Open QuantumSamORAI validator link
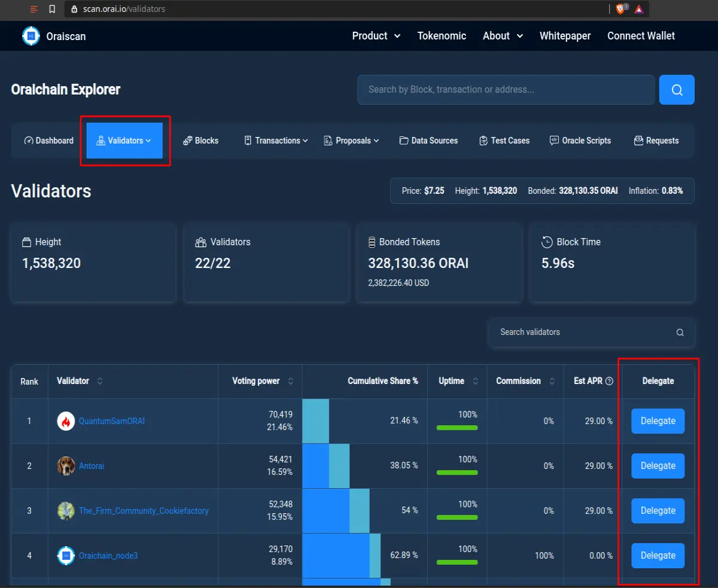Image resolution: width=718 pixels, height=588 pixels. [x=112, y=421]
